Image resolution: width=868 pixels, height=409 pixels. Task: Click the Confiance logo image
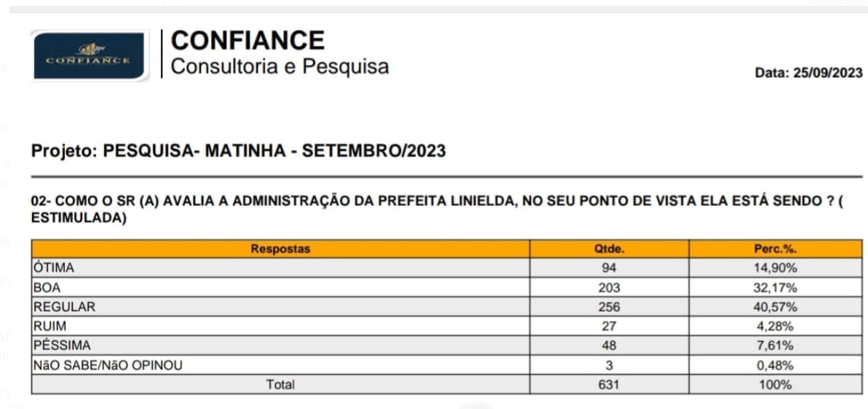89,56
